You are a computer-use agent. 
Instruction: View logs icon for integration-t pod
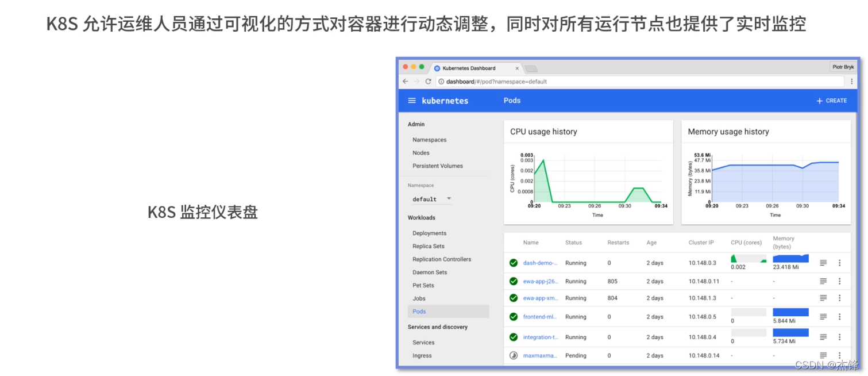(823, 337)
